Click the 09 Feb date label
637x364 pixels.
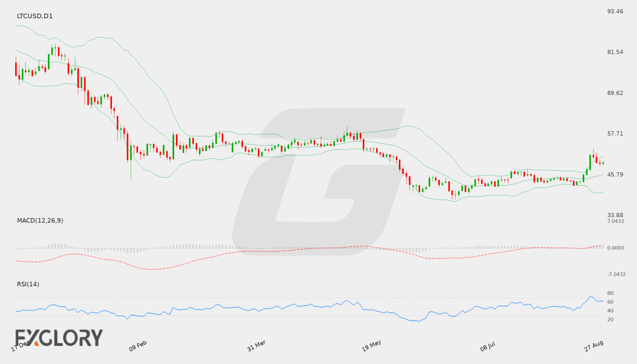tap(138, 346)
